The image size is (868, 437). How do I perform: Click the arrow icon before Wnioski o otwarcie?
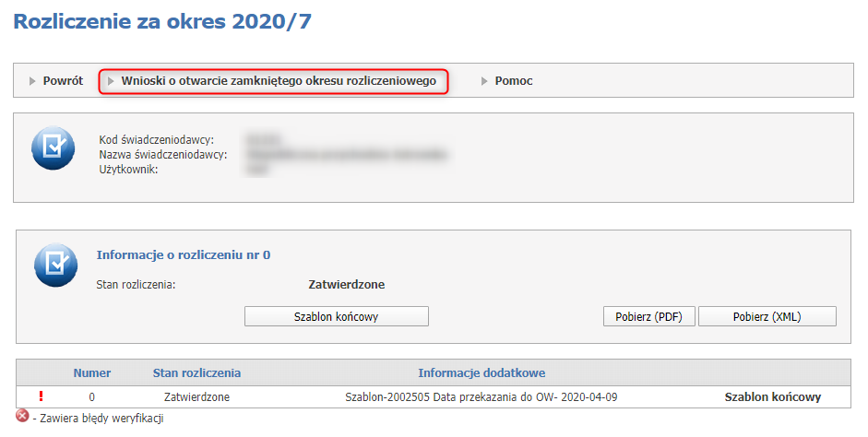click(112, 81)
